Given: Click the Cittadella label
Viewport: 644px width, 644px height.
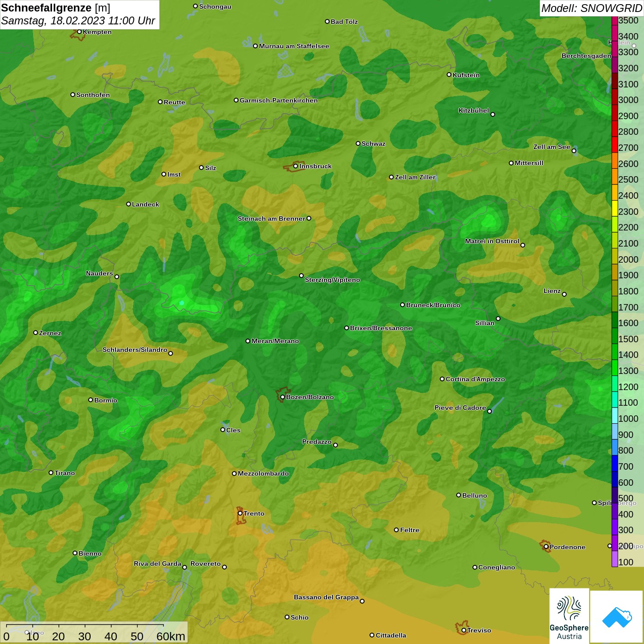Looking at the screenshot, I should pyautogui.click(x=391, y=635).
